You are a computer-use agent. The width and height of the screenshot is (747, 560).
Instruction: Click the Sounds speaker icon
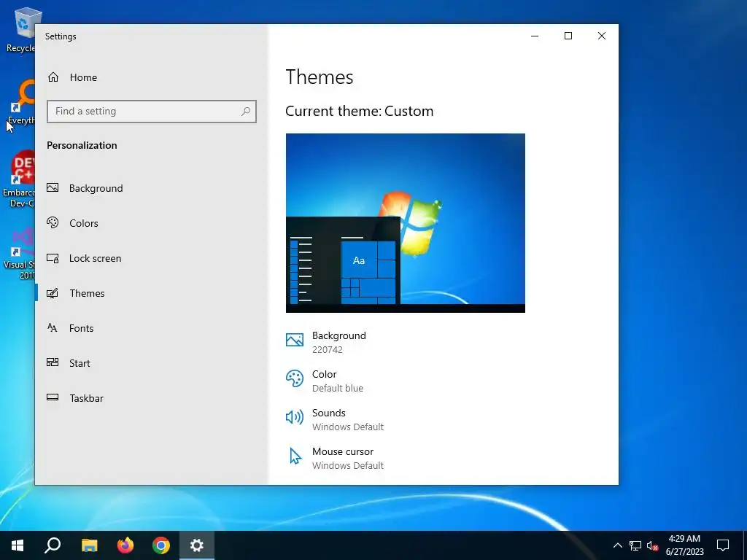pyautogui.click(x=295, y=417)
